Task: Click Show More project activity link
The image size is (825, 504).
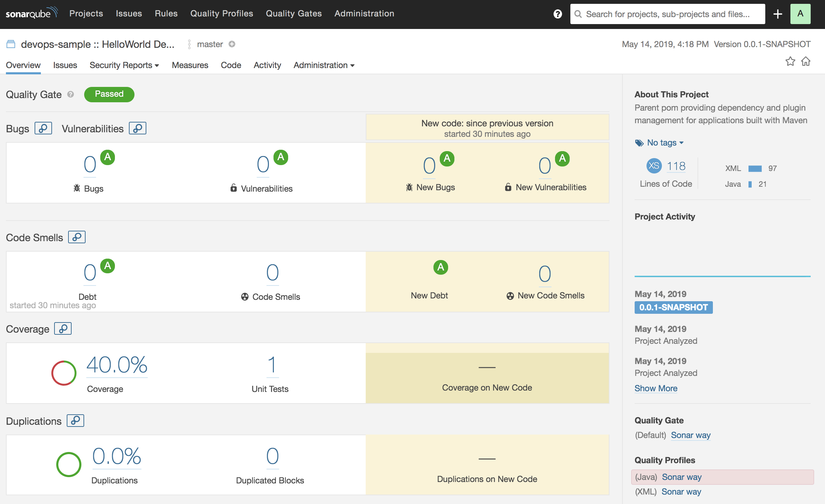Action: (x=656, y=388)
